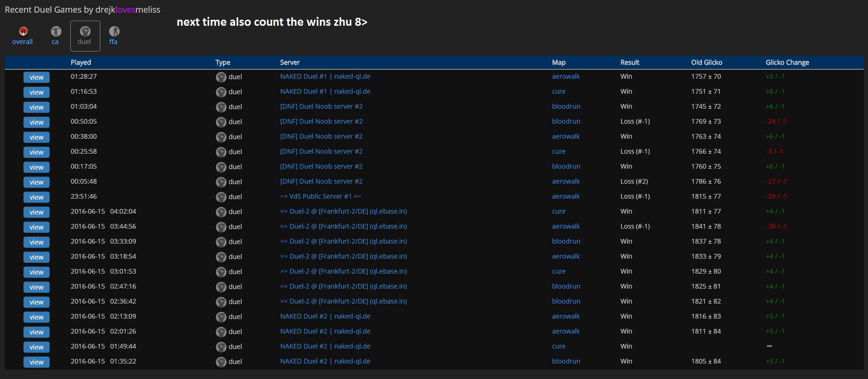Image resolution: width=868 pixels, height=379 pixels.
Task: View the game played at 00:05:48
Action: [37, 182]
